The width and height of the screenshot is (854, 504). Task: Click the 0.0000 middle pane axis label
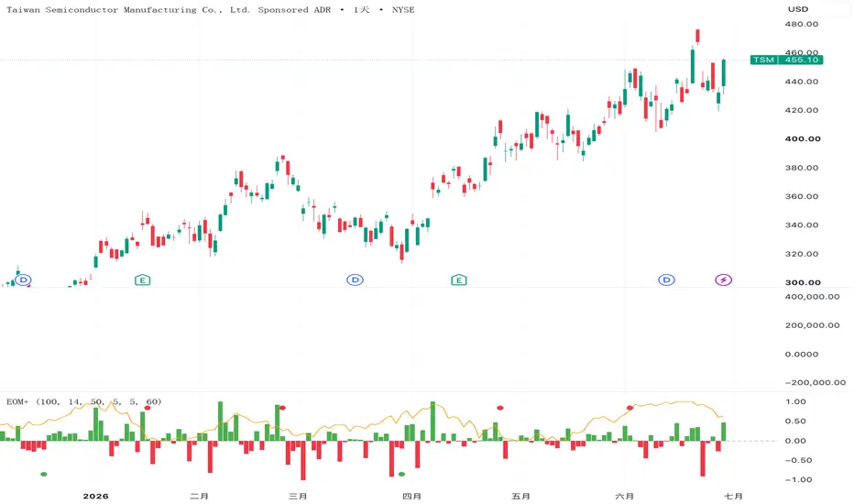coord(802,354)
